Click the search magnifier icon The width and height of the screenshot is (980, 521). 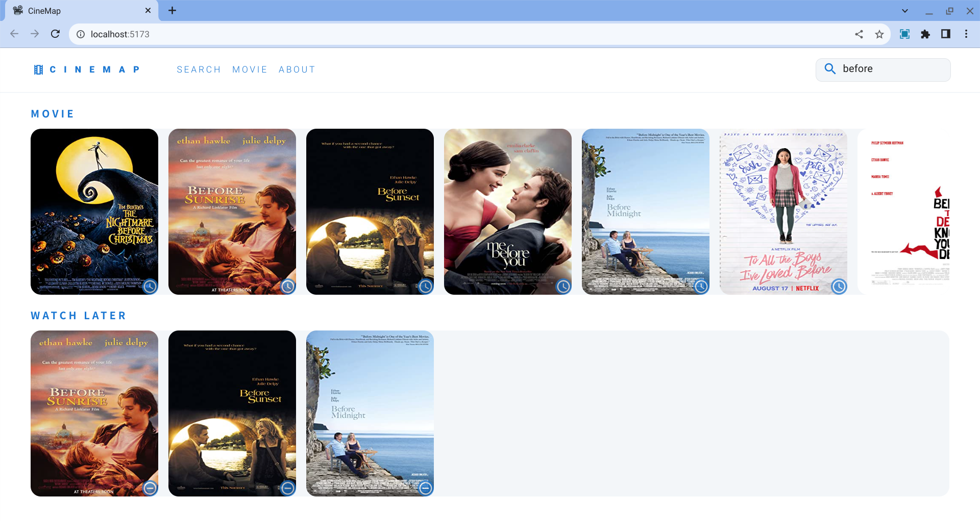click(x=830, y=69)
